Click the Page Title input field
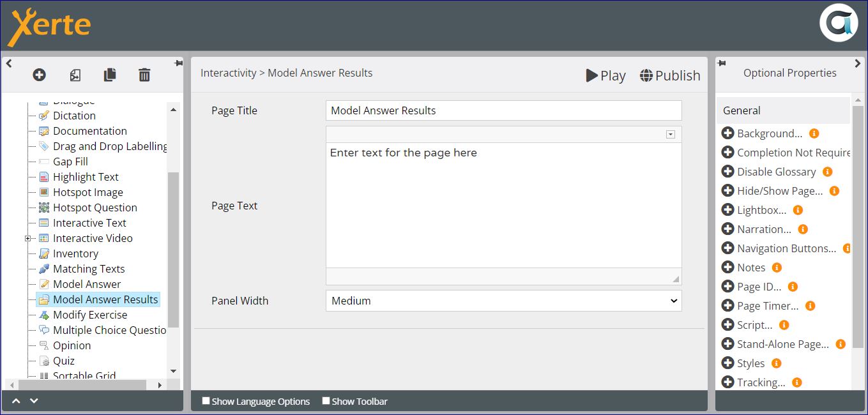The height and width of the screenshot is (415, 868). click(503, 110)
